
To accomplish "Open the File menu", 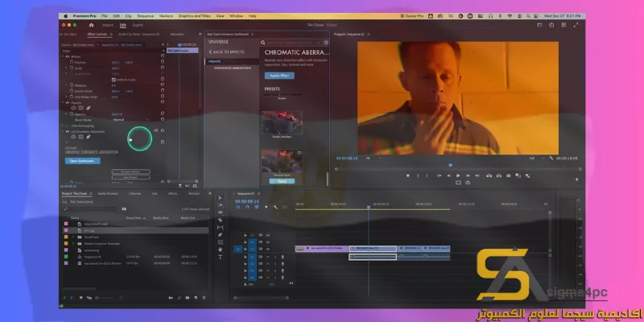I will click(x=105, y=16).
